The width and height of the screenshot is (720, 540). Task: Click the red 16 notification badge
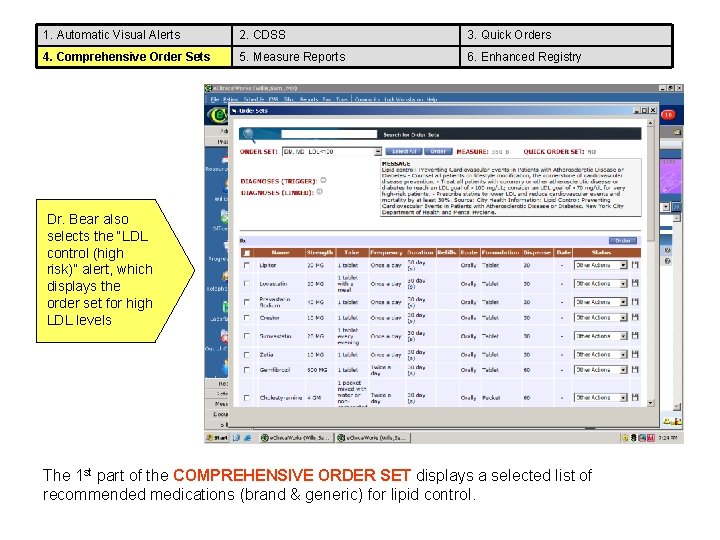click(668, 115)
